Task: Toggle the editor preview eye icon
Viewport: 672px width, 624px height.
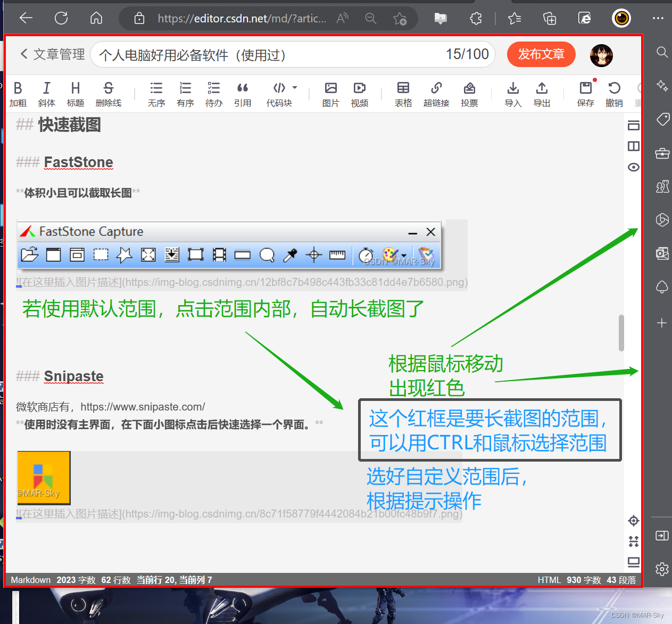Action: coord(633,167)
